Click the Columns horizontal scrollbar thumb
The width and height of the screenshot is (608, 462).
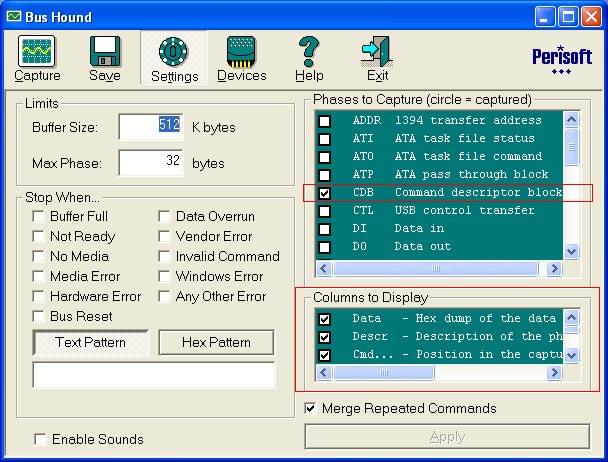(384, 373)
